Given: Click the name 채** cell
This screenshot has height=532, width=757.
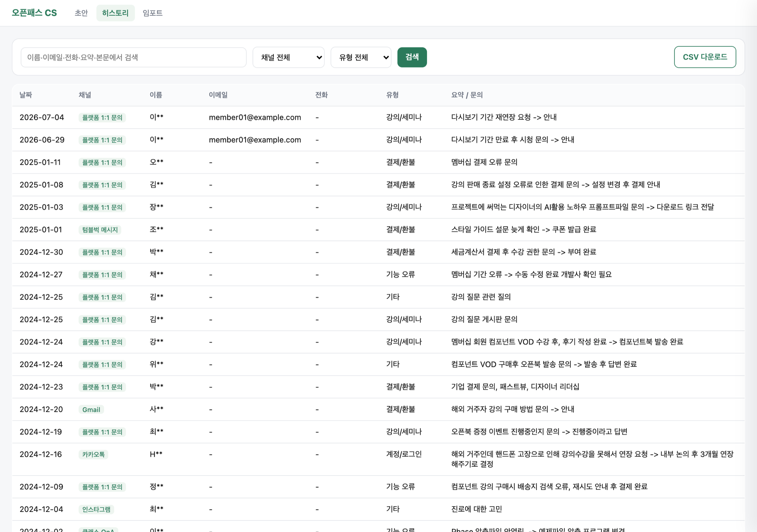Looking at the screenshot, I should (x=157, y=274).
